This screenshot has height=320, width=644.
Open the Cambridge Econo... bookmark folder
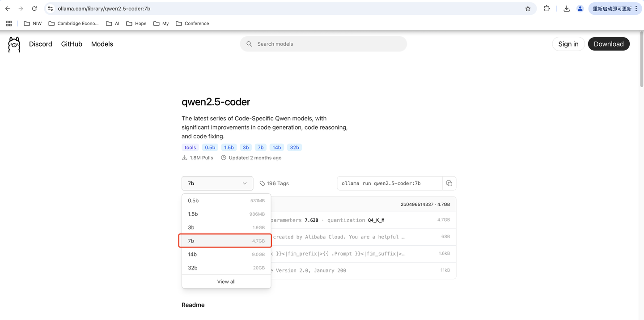click(73, 23)
